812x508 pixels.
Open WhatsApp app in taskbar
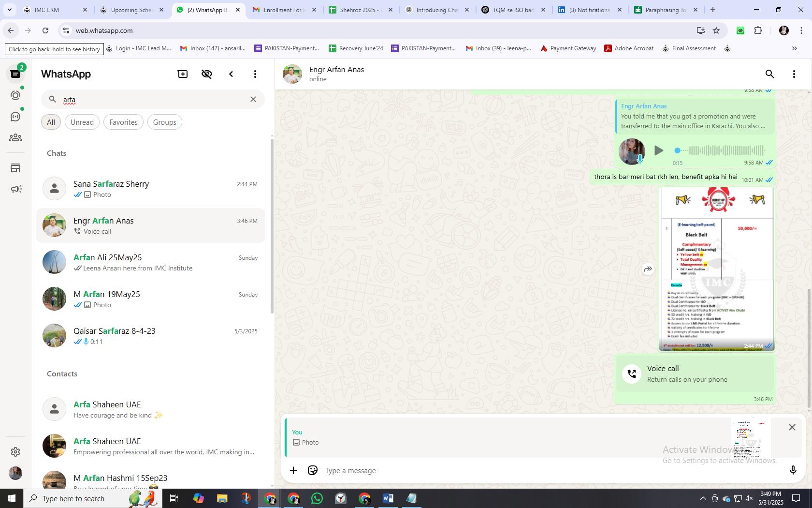317,498
